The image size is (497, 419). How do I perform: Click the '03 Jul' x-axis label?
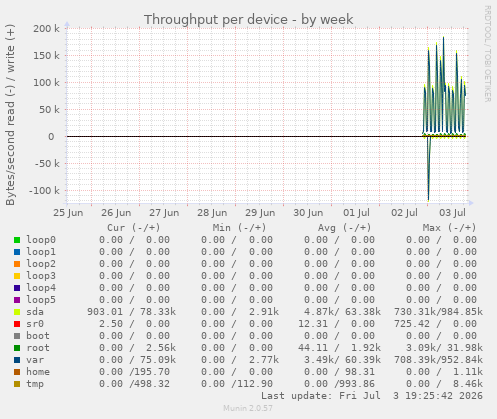pos(452,213)
